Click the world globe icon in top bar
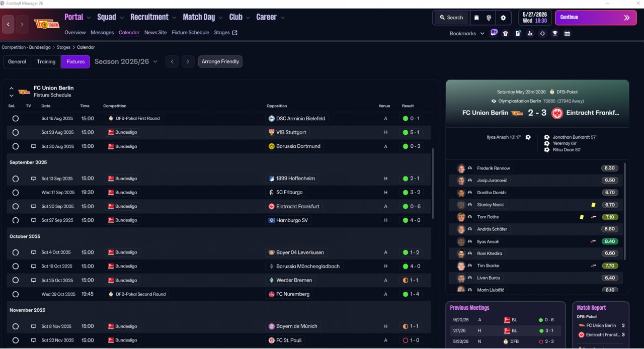This screenshot has width=644, height=349. pos(489,18)
